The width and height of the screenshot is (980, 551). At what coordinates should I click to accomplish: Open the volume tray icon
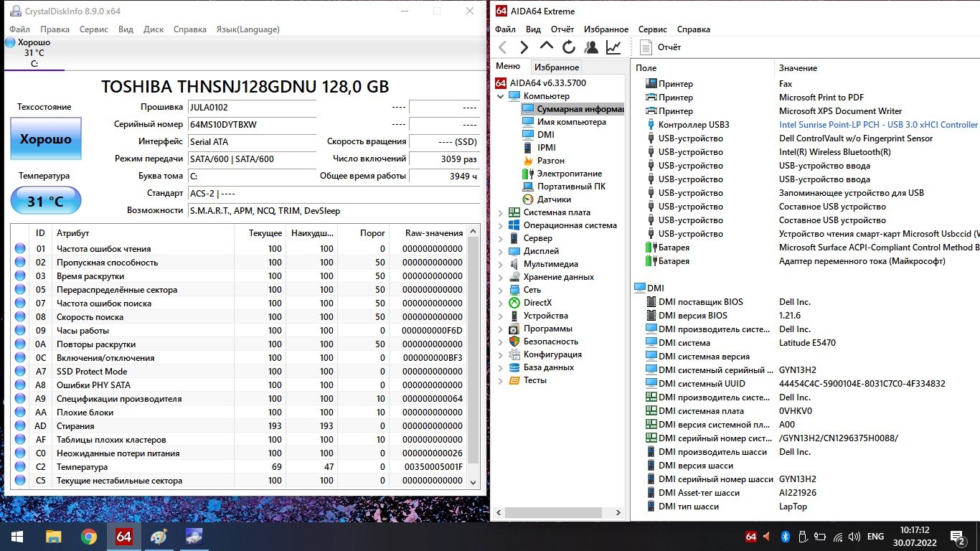854,536
